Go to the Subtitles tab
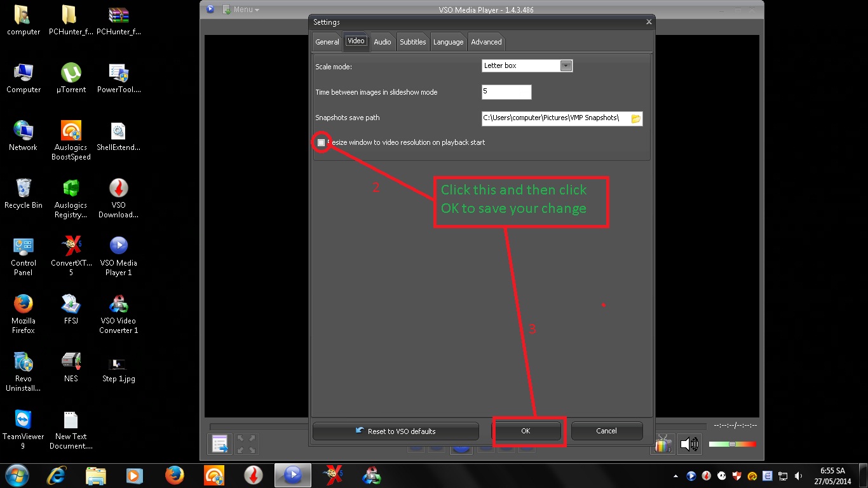 tap(413, 42)
